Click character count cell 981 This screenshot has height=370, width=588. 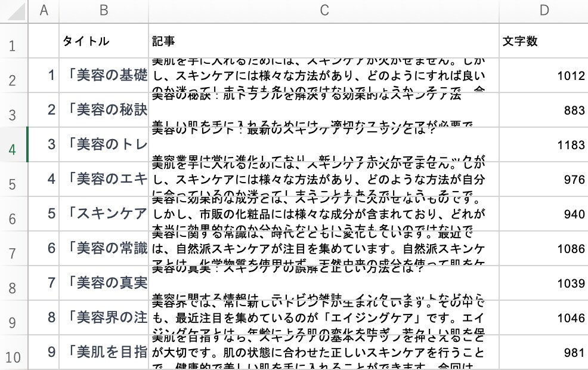544,352
